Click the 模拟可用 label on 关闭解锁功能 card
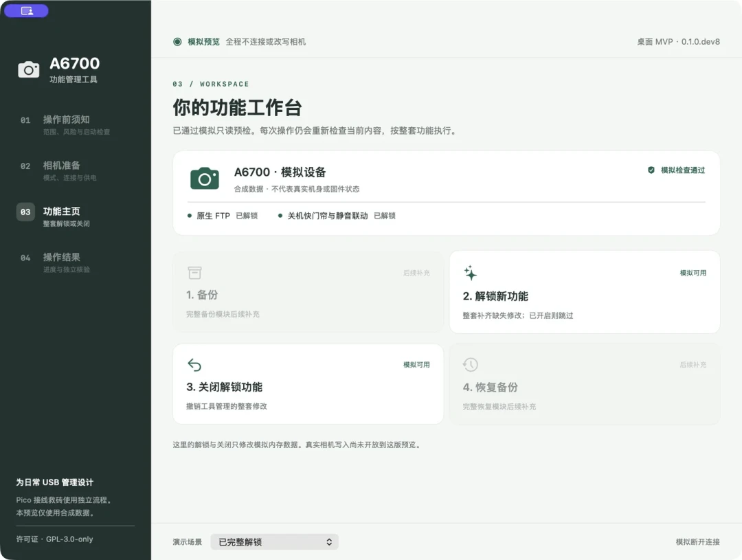Screen dimensions: 742x560 (416, 364)
